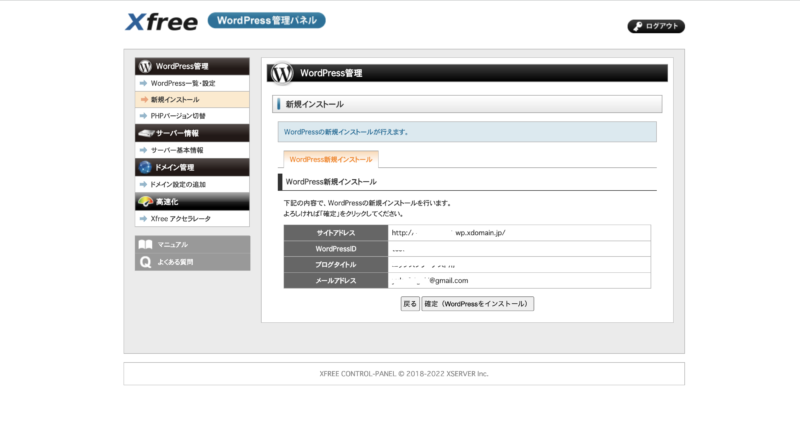Viewport: 800px width, 444px height.
Task: Click the book icon beside マニュアル
Action: coord(145,244)
